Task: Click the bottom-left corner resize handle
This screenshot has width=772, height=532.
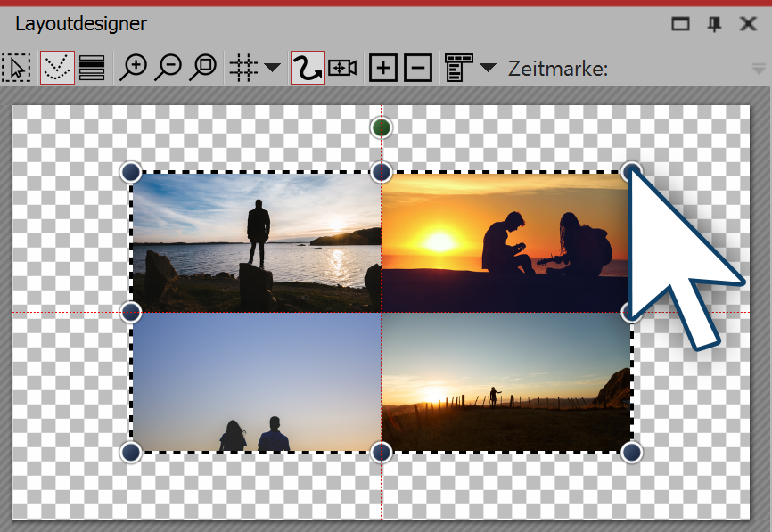Action: click(131, 452)
